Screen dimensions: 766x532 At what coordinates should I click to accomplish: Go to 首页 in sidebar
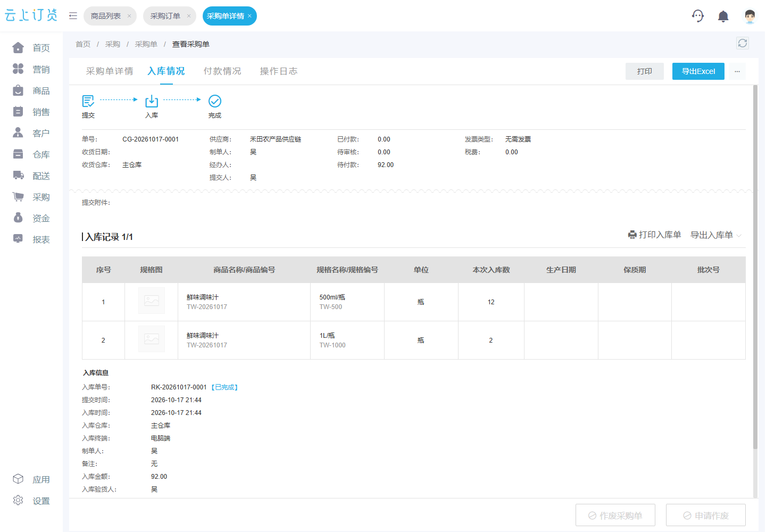coord(31,48)
